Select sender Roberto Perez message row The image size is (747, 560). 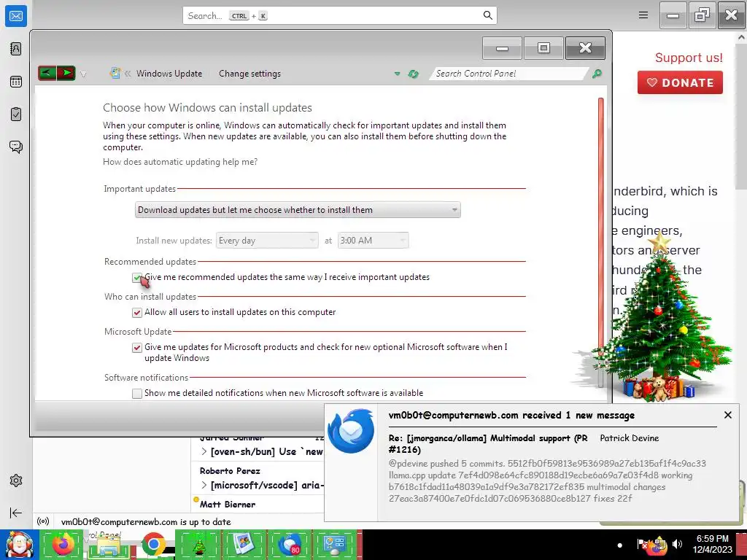258,478
